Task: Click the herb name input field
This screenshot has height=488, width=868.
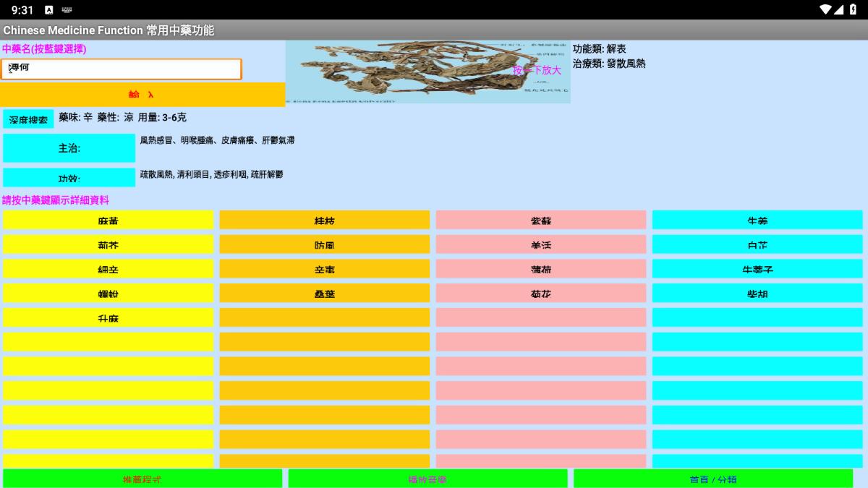Action: pos(121,69)
